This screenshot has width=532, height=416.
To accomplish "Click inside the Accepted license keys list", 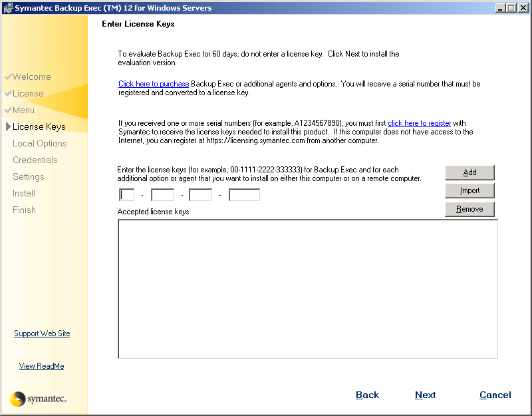I will [x=308, y=289].
